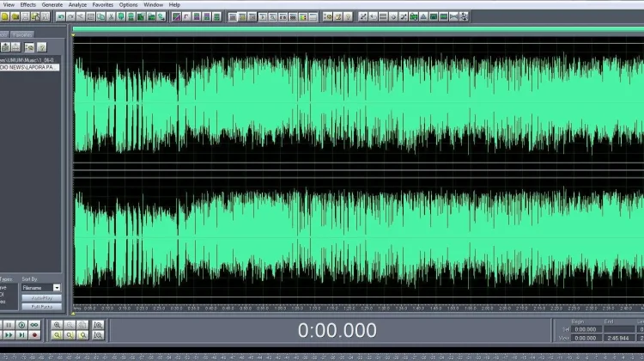Click the Auto-Play button
This screenshot has height=361, width=644.
(x=41, y=297)
